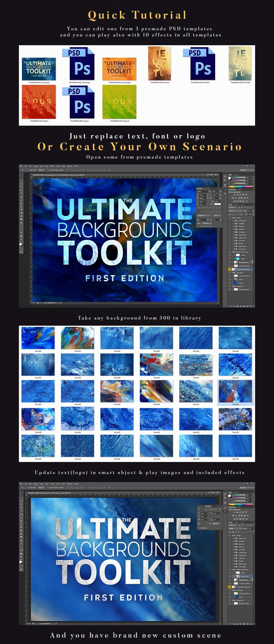Select the BluArt18 background thumbnail

point(235,392)
